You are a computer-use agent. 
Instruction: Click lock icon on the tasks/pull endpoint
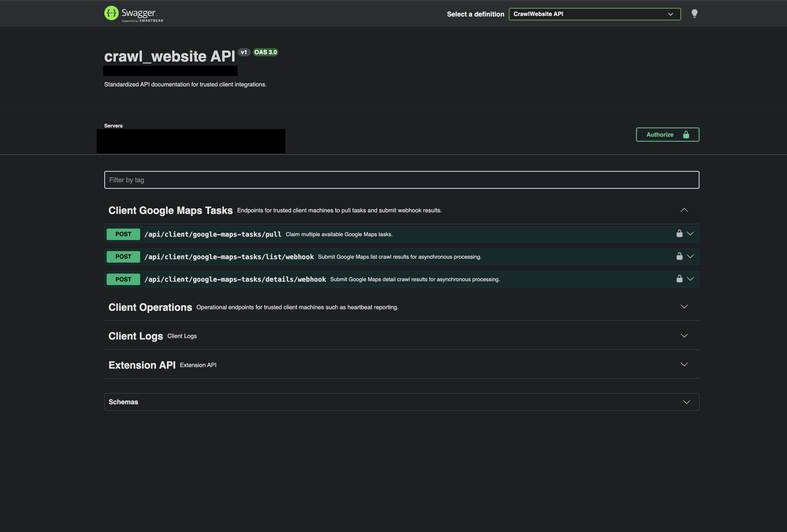click(x=679, y=234)
